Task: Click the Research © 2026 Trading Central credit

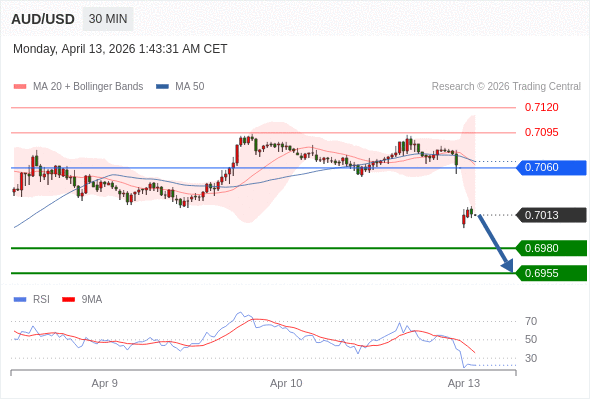Action: click(506, 87)
